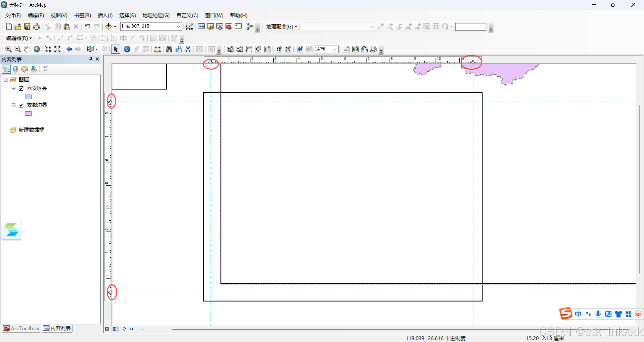The image size is (644, 342).
Task: Print the map layout
Action: coord(36,26)
